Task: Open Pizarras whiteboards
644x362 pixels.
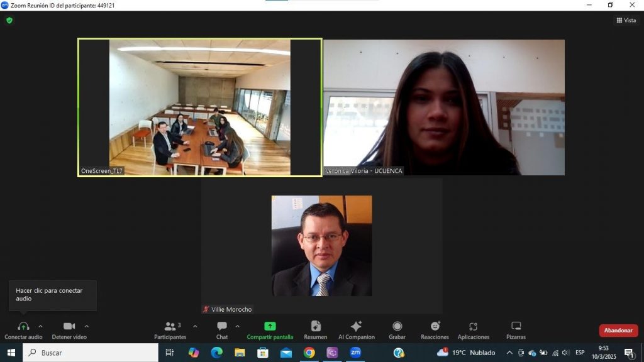Action: (x=516, y=327)
